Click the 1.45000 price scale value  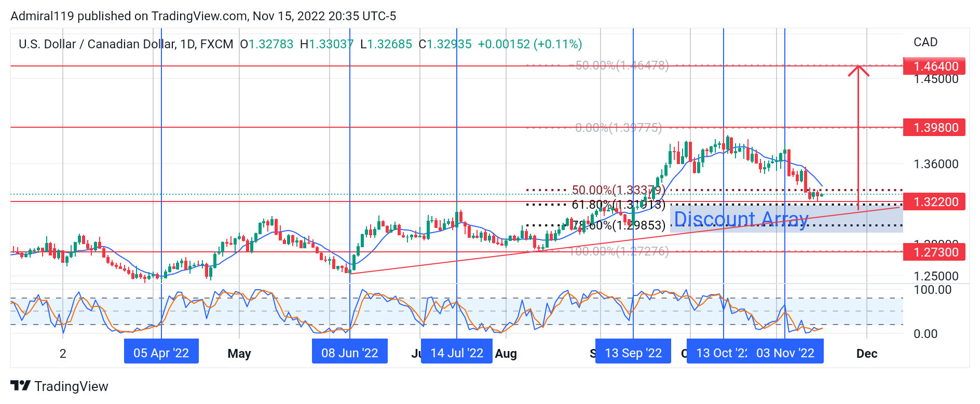[936, 79]
